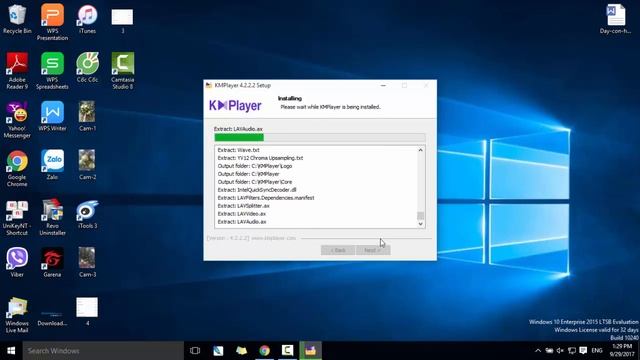Open UniKeyNT Shortcut icon
The width and height of the screenshot is (640, 360).
point(17,217)
